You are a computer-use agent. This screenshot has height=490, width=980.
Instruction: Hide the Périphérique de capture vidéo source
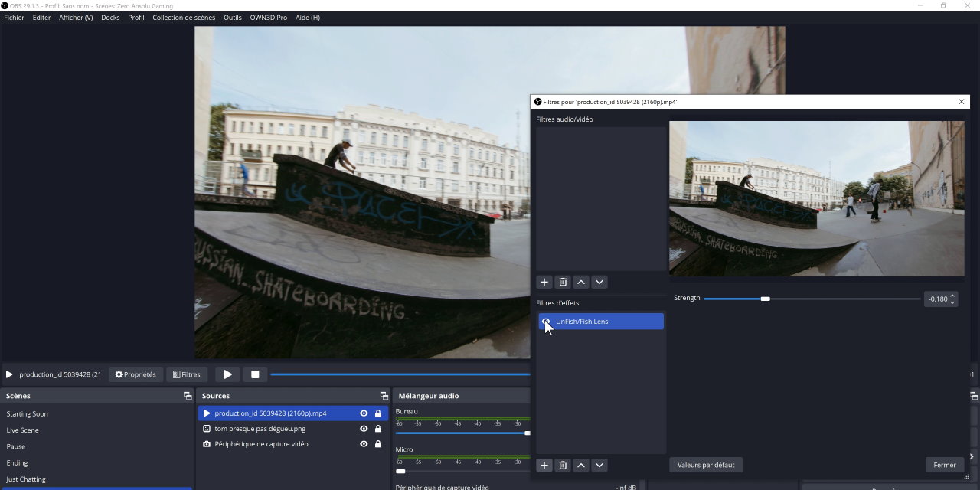tap(364, 444)
